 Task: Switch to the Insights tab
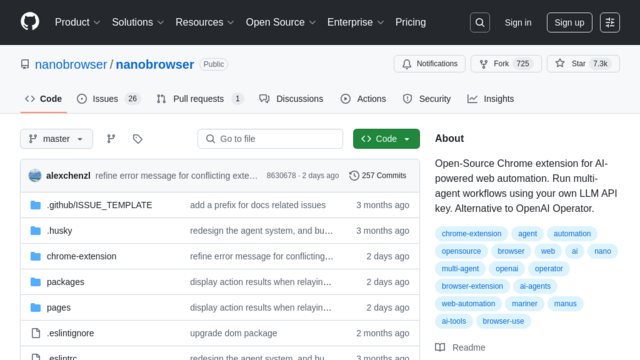pos(491,99)
